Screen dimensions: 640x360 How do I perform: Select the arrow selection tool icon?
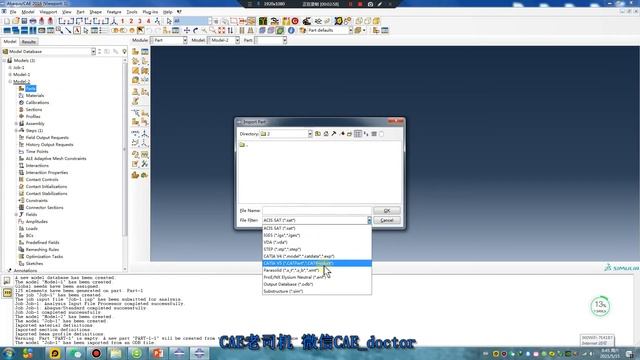tap(169, 21)
